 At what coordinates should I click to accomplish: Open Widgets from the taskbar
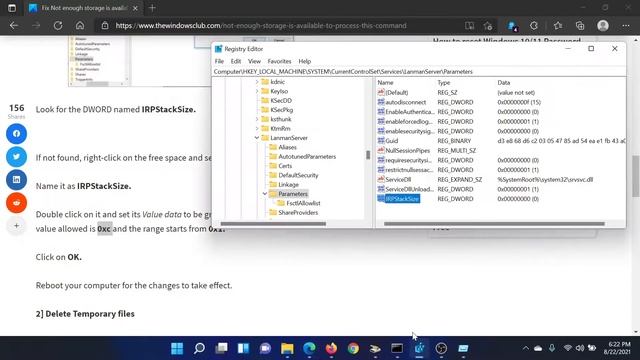(243, 348)
